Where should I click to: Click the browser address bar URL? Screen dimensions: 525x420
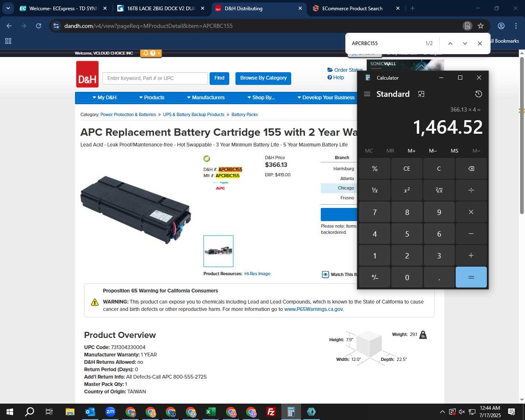[148, 26]
